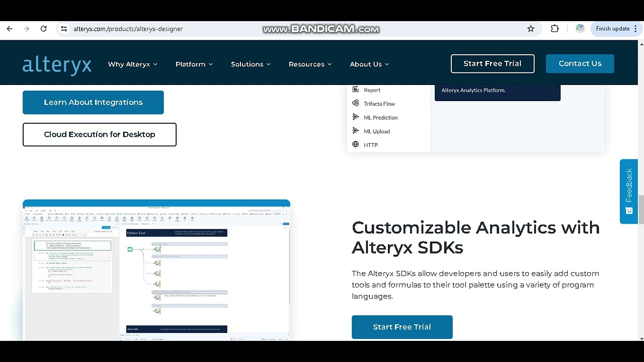Select the Trifacta Flow list item

pos(379,104)
